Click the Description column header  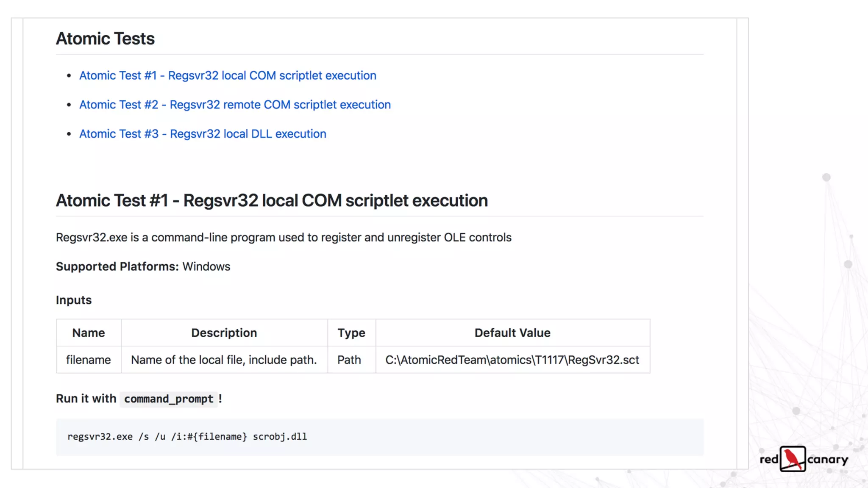coord(224,333)
